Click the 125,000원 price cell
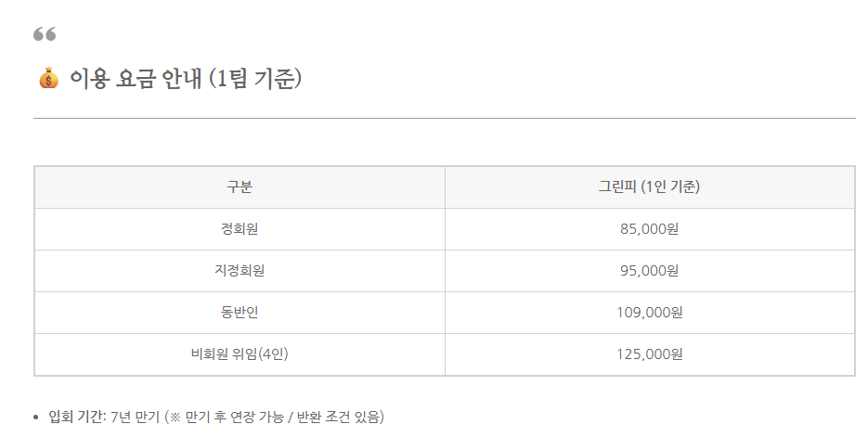868x437 pixels. pyautogui.click(x=649, y=354)
